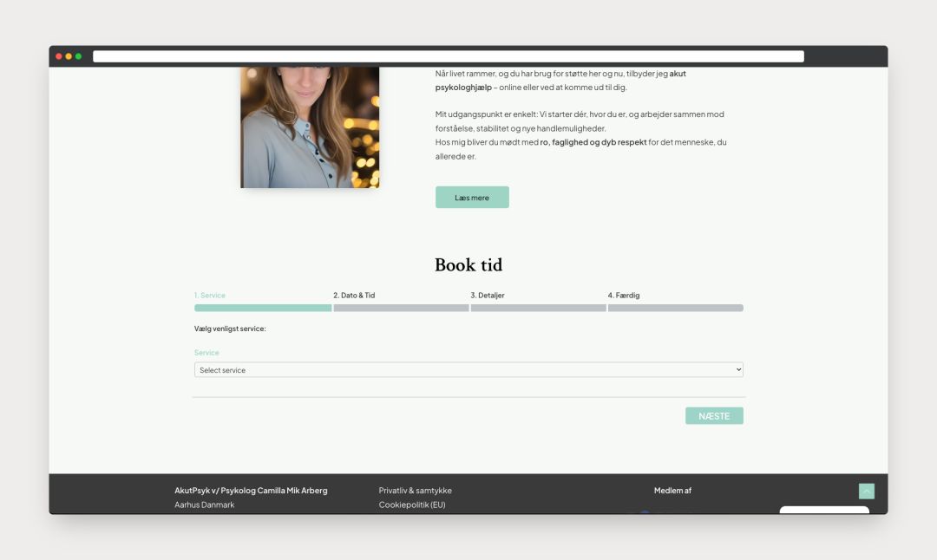Click the grey Færdig progress bar segment
This screenshot has height=560, width=937.
click(675, 308)
